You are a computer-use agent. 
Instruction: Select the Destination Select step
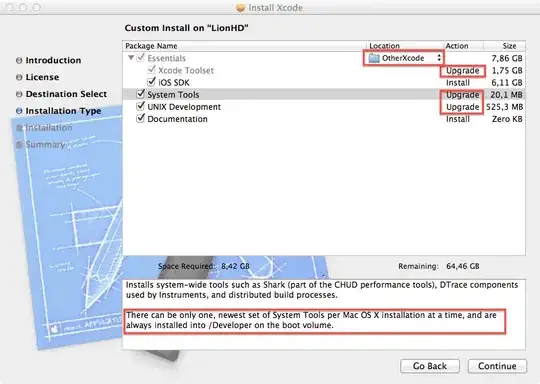[66, 94]
